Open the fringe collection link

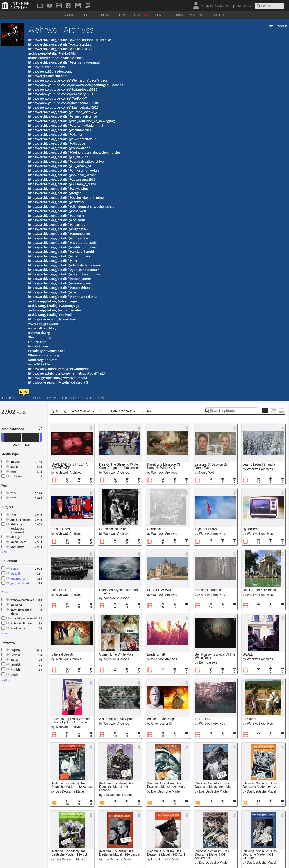(x=14, y=569)
